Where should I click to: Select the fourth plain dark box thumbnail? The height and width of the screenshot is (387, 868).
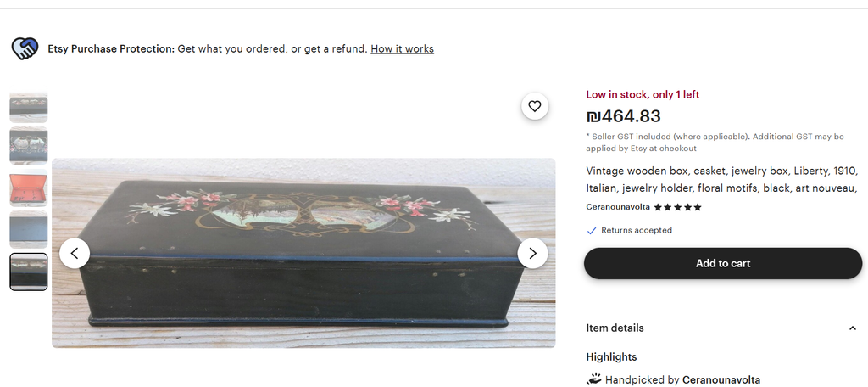pyautogui.click(x=29, y=229)
